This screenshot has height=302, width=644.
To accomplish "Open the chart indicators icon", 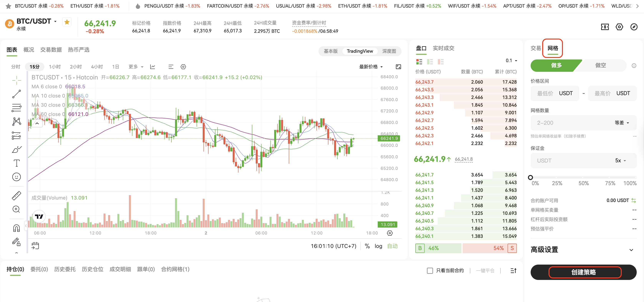I will (153, 67).
